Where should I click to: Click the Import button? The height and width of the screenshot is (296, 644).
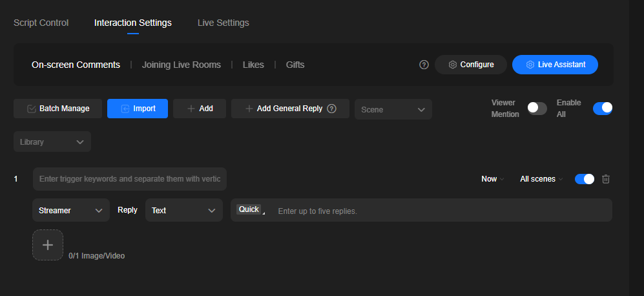pyautogui.click(x=138, y=109)
